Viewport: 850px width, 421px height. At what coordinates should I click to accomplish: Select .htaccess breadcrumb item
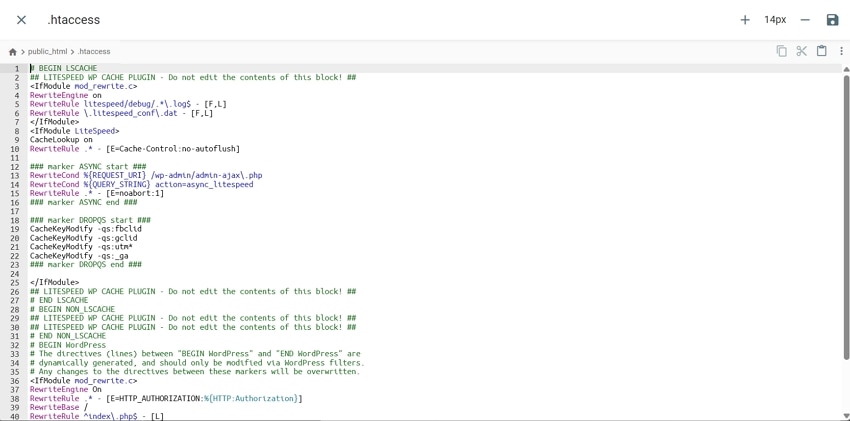tap(94, 51)
